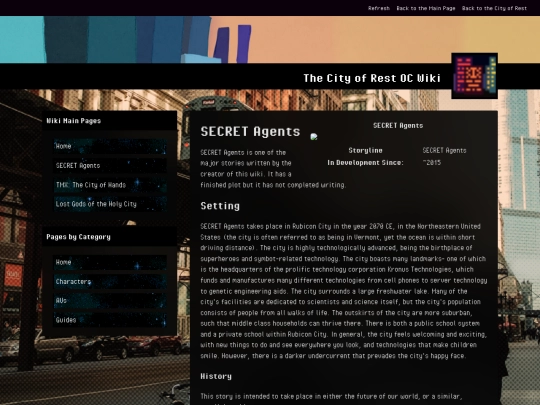Screen dimensions: 540x405
Task: Click the Setting section heading
Action: coord(220,206)
